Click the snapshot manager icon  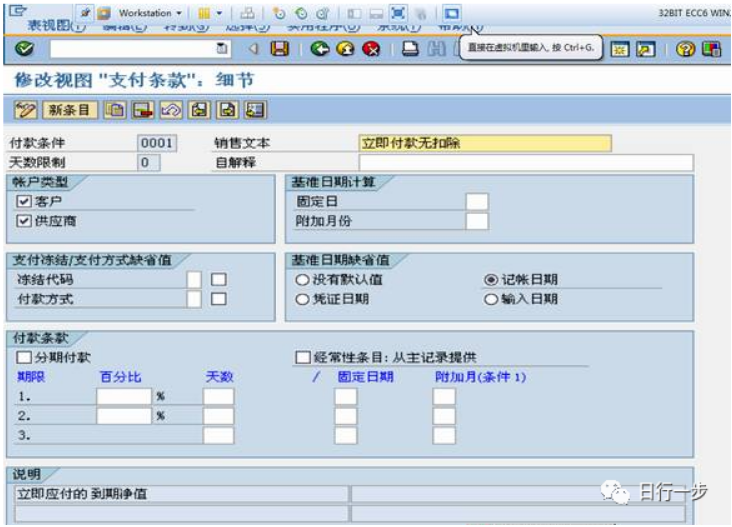(323, 14)
